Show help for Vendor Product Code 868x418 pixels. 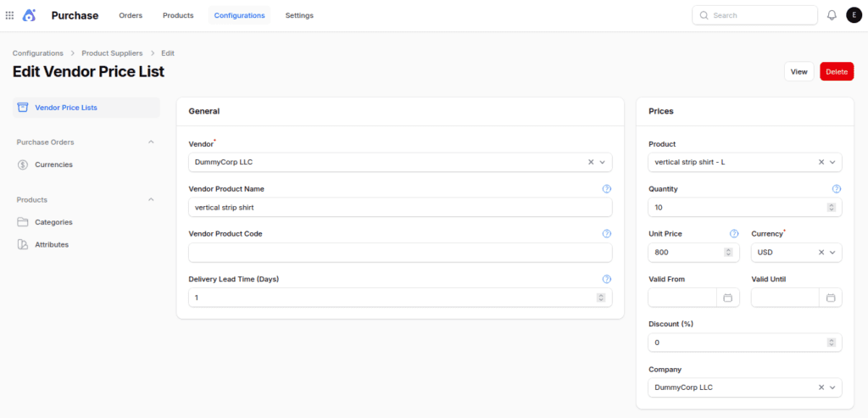(607, 234)
